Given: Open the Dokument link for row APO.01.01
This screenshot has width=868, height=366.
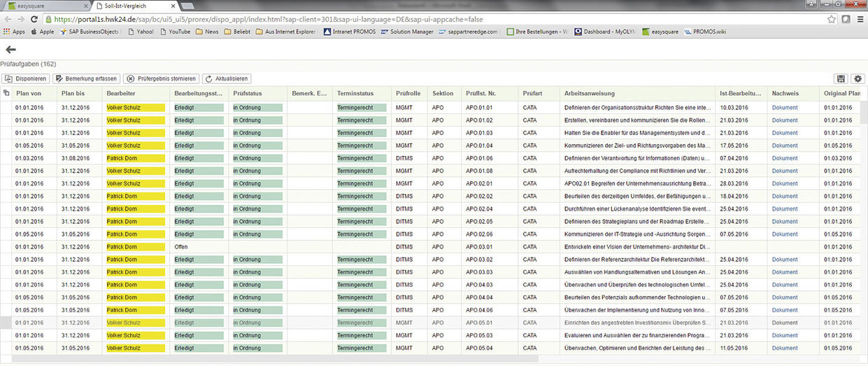Looking at the screenshot, I should pyautogui.click(x=785, y=108).
